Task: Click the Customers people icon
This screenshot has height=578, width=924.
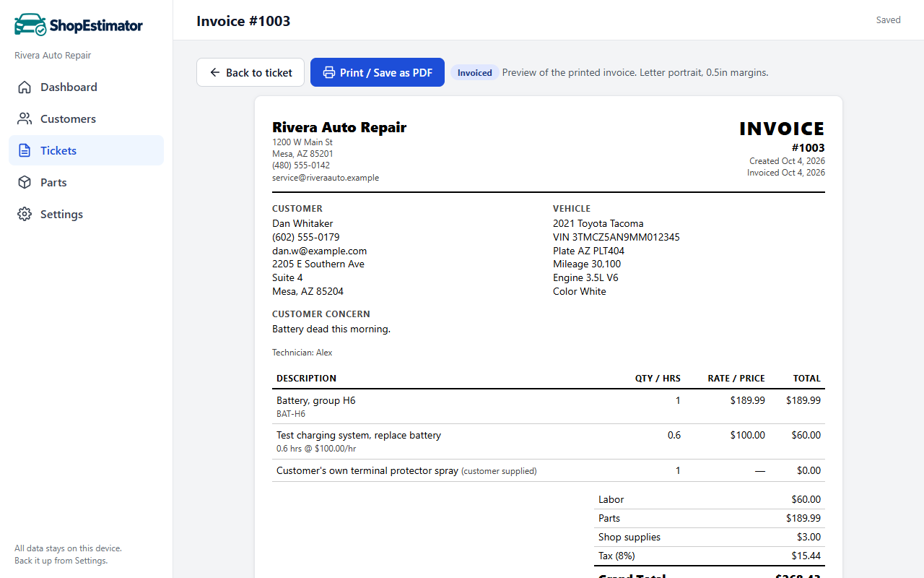Action: point(25,119)
